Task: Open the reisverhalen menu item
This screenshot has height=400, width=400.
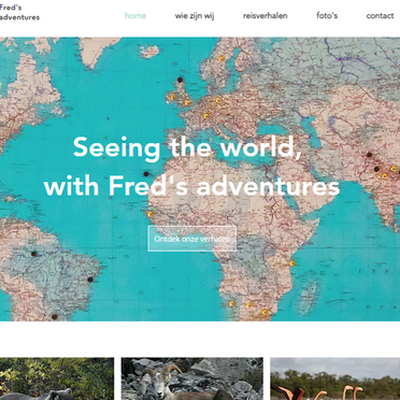Action: tap(265, 16)
